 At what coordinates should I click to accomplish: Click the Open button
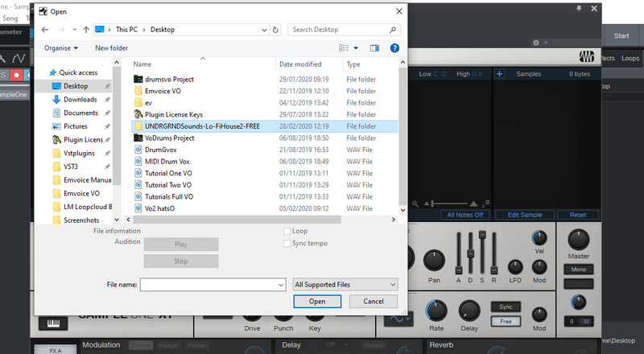click(317, 302)
